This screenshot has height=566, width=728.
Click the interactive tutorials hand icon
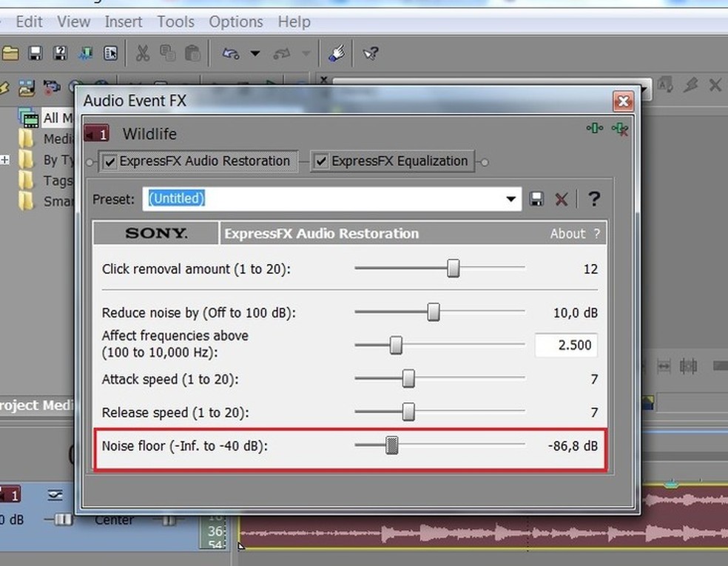(x=337, y=53)
